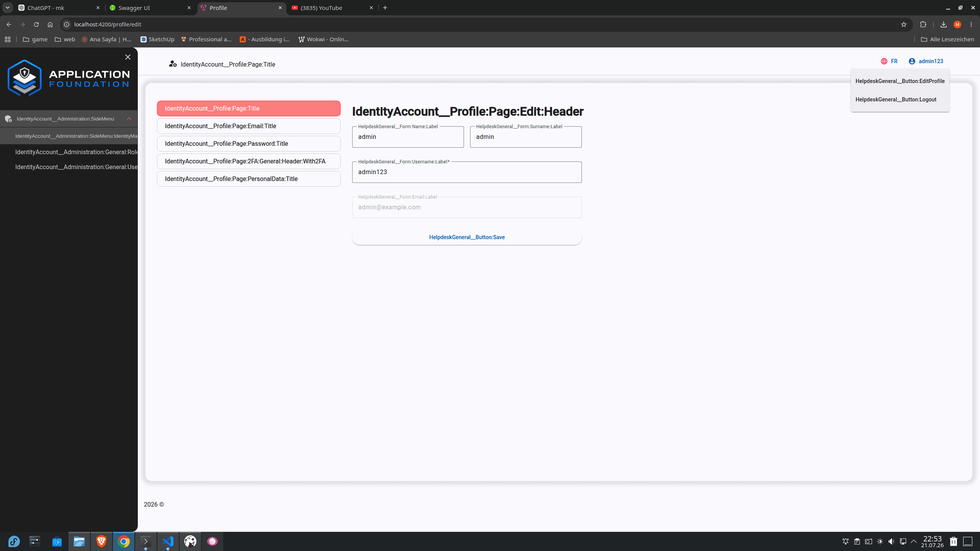
Task: Switch to the ChatGPT - mk browser tab
Action: click(x=59, y=8)
